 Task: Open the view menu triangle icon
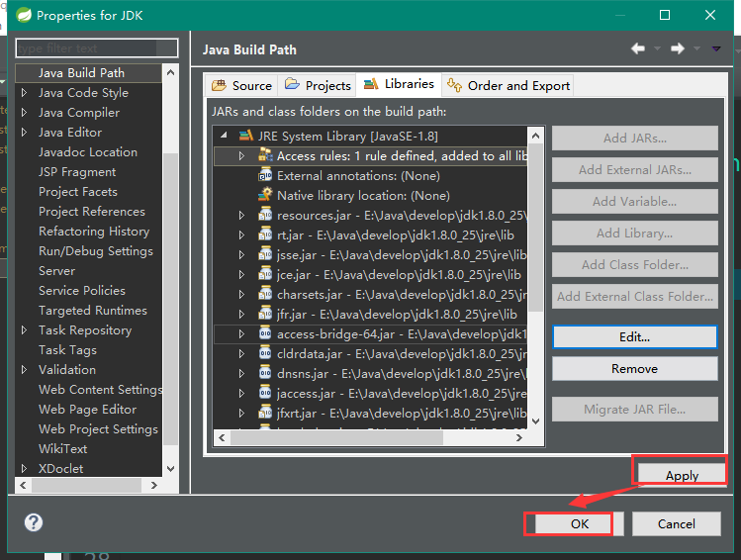tap(716, 48)
